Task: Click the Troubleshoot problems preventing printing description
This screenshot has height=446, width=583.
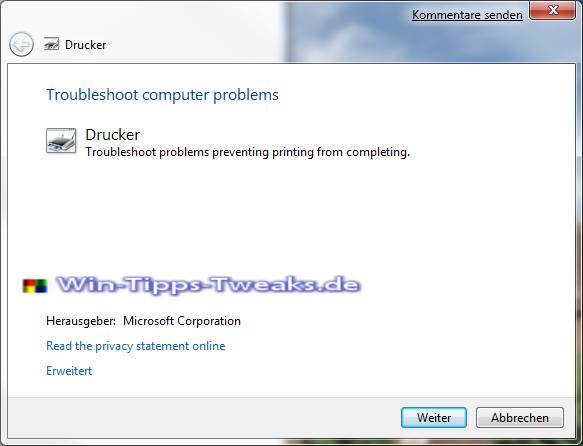Action: (x=248, y=152)
